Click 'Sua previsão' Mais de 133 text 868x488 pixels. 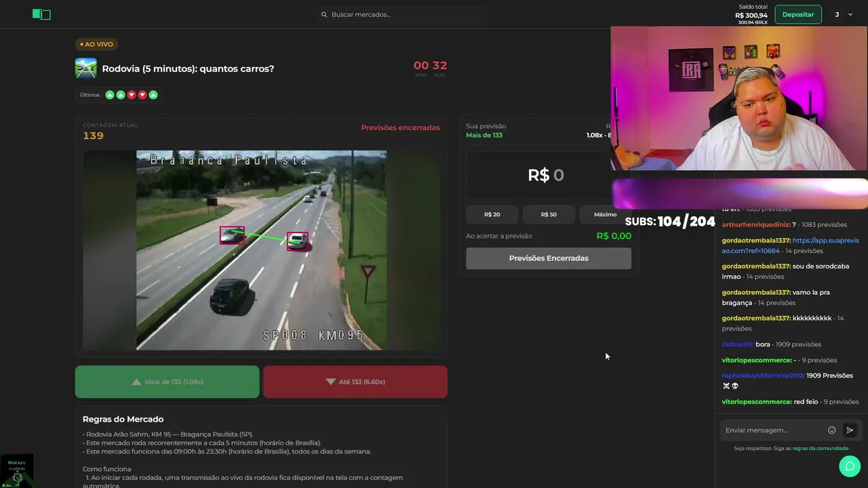click(484, 135)
